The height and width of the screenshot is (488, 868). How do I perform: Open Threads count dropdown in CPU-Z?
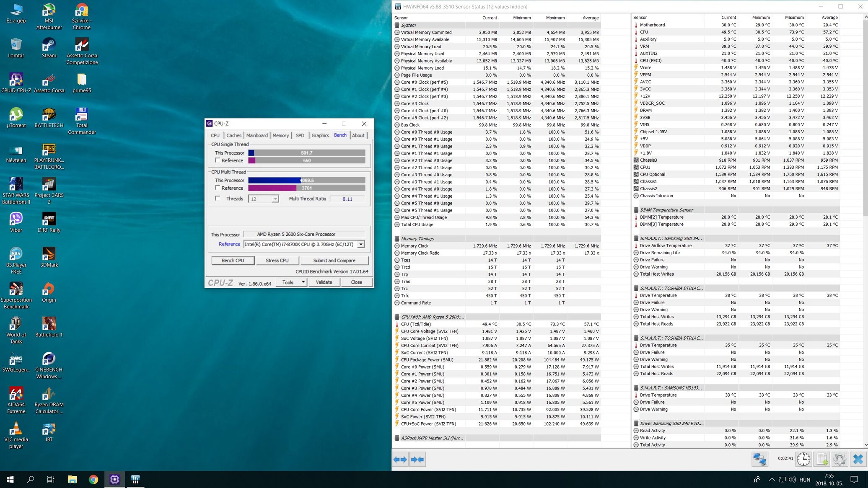pyautogui.click(x=275, y=199)
